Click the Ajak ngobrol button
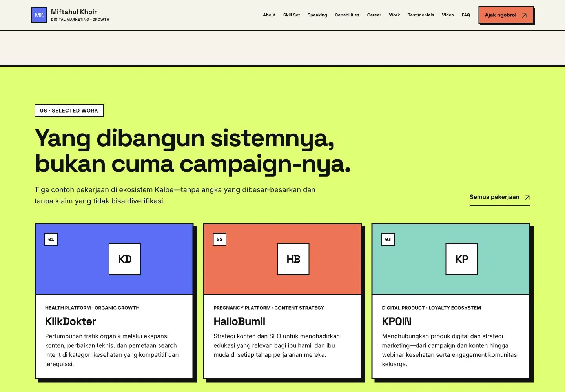This screenshot has width=565, height=392. tap(506, 15)
